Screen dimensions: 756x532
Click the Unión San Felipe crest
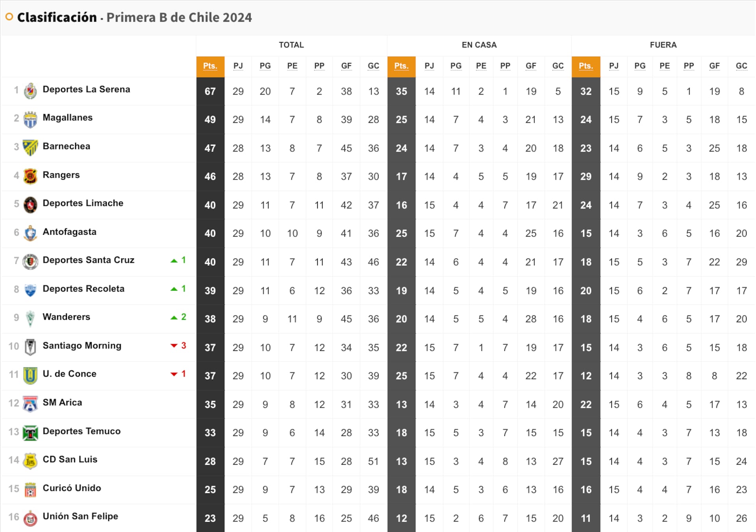[30, 517]
